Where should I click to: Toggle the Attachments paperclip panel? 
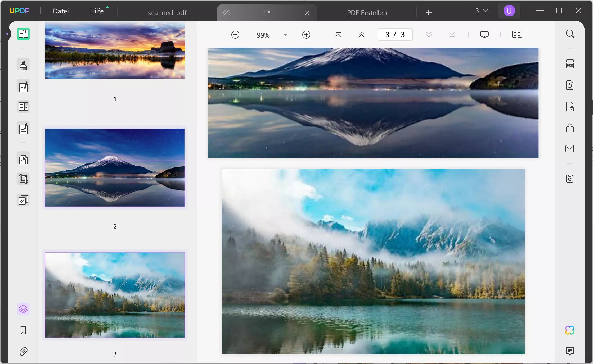[x=23, y=352]
